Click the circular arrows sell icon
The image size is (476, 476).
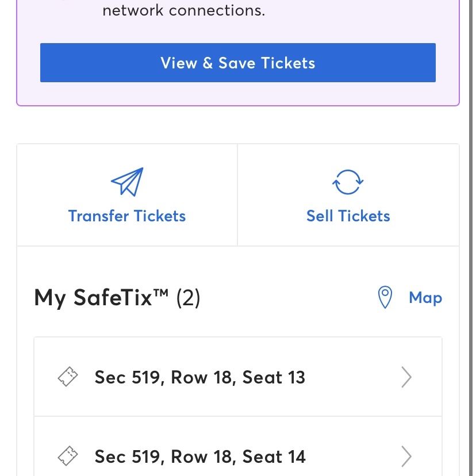348,182
